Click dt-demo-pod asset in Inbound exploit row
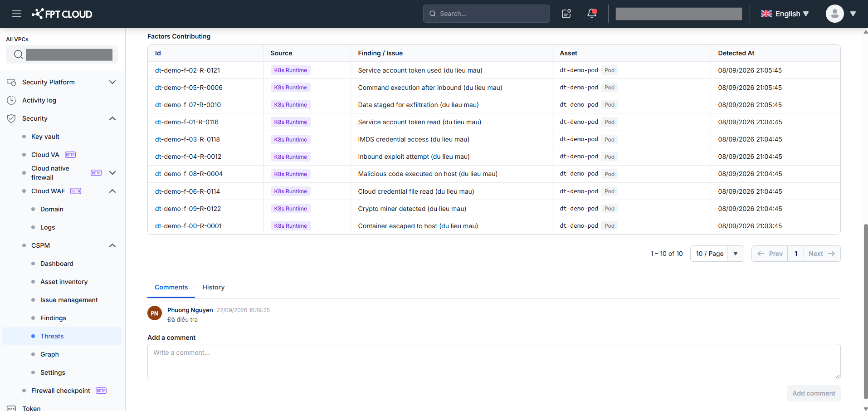 [579, 157]
